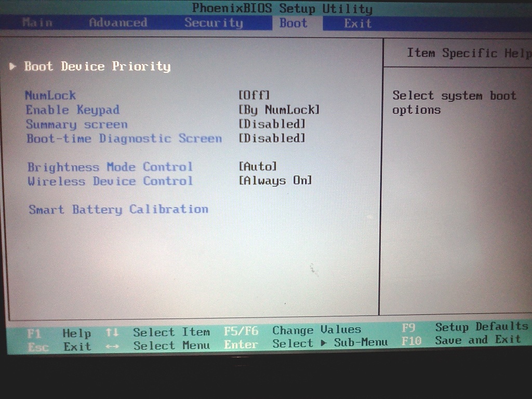Select Brightness Mode Control setting

pyautogui.click(x=110, y=167)
